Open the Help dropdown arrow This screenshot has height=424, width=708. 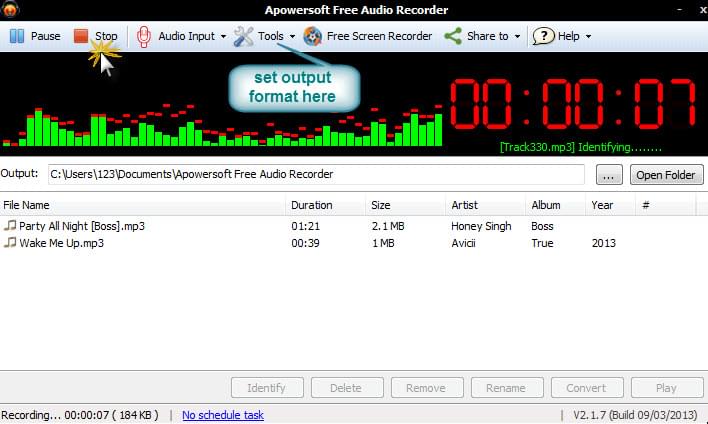[x=588, y=37]
